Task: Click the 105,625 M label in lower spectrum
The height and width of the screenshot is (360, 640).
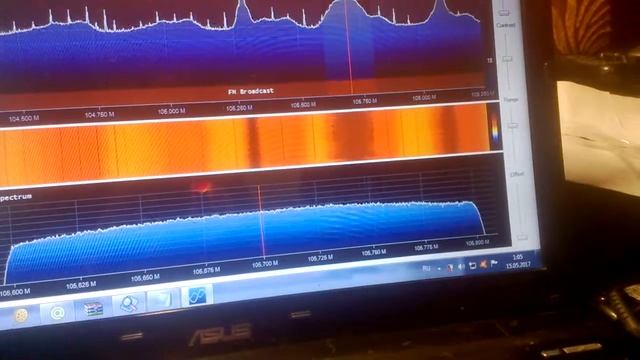Action: click(x=81, y=284)
